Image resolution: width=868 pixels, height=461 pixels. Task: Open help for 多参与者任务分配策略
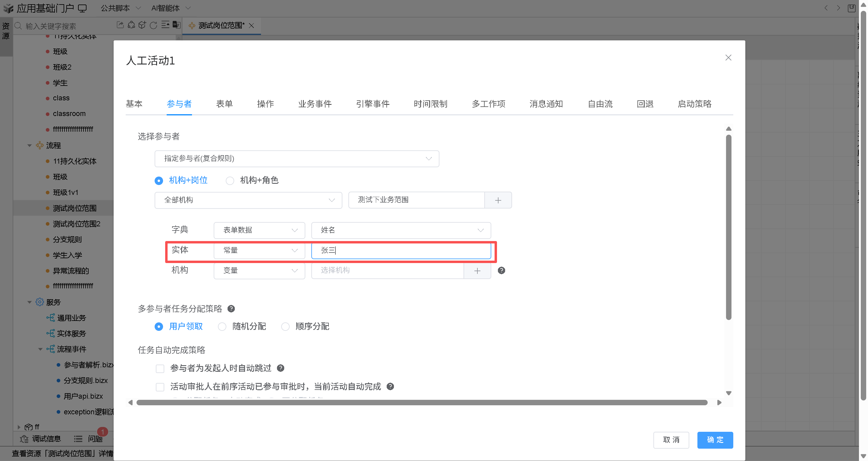coord(231,309)
